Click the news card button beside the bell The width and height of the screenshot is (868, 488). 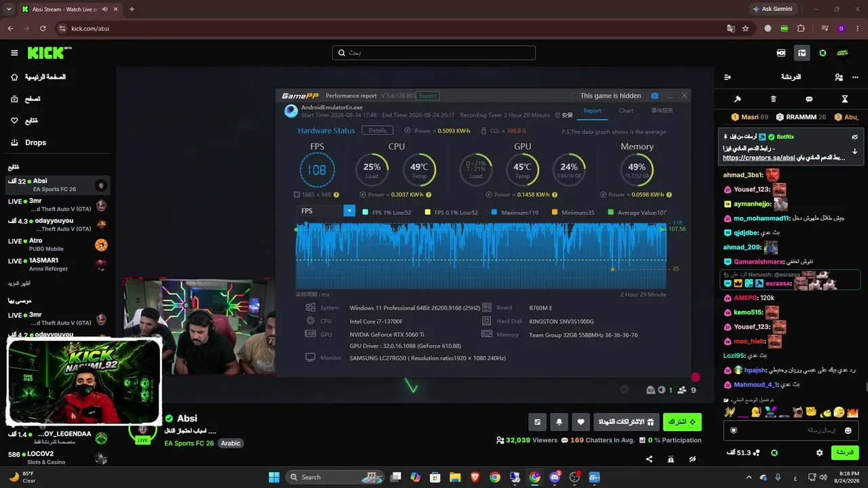click(537, 422)
